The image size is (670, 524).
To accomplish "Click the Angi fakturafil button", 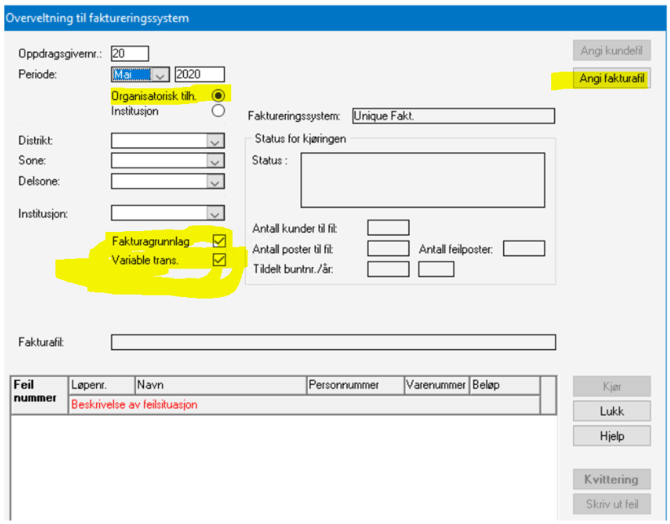I will tap(611, 79).
